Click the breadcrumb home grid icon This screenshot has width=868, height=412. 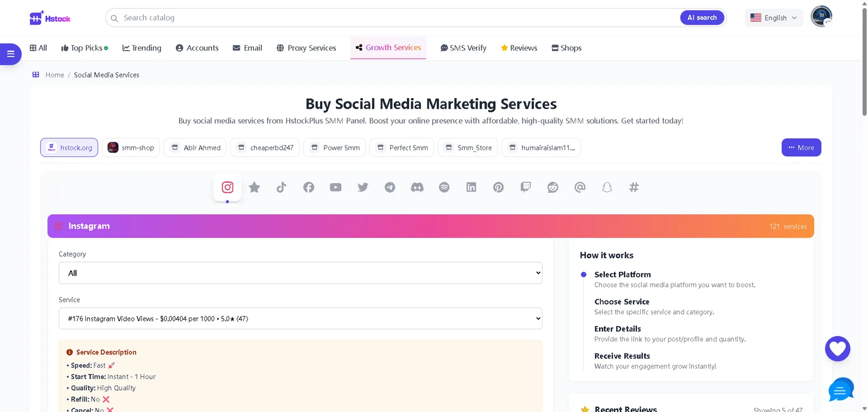tap(36, 75)
